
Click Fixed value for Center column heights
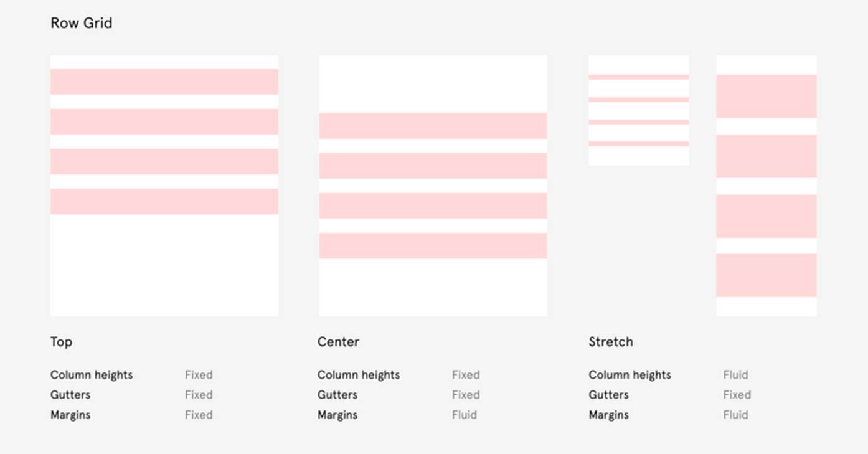tap(465, 375)
